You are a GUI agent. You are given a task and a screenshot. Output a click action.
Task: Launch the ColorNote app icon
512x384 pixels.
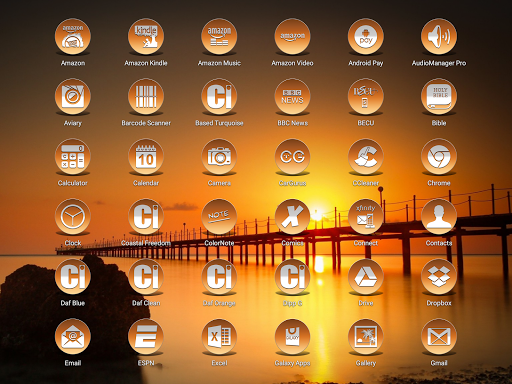point(219,217)
